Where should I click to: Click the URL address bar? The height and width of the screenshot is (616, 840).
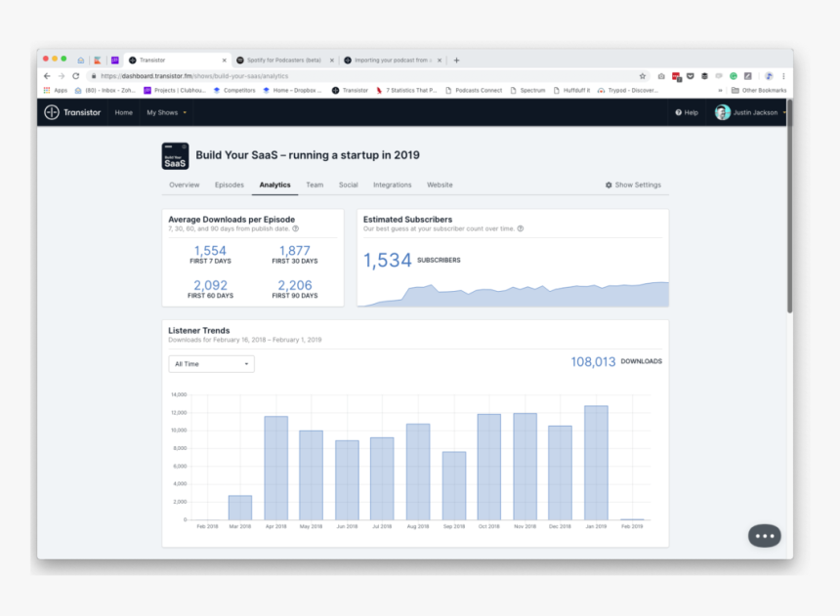[369, 76]
